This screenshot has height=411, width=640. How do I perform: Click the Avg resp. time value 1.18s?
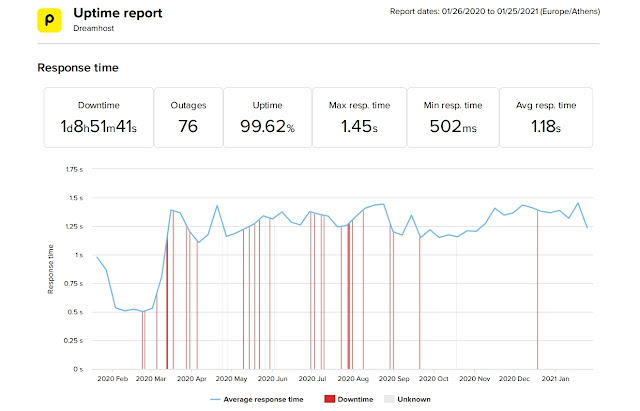[x=546, y=126]
